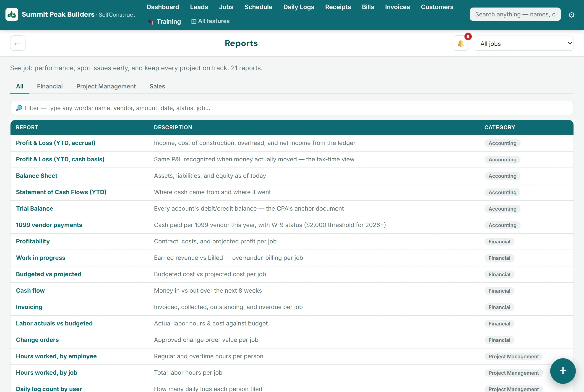This screenshot has width=584, height=392.
Task: Click the Summit Peak Builders tree logo
Action: click(12, 14)
